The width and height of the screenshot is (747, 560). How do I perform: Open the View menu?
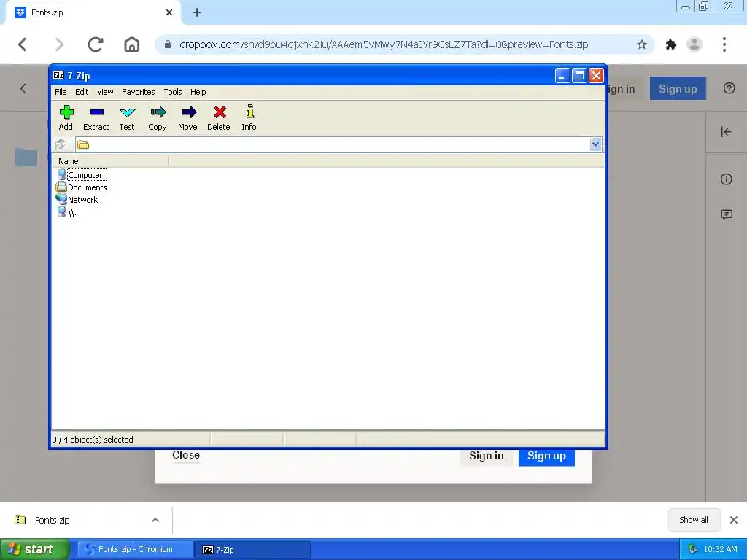[x=105, y=92]
